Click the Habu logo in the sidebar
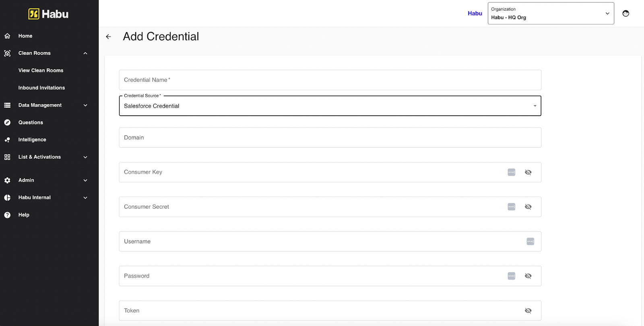644x326 pixels. pyautogui.click(x=48, y=14)
